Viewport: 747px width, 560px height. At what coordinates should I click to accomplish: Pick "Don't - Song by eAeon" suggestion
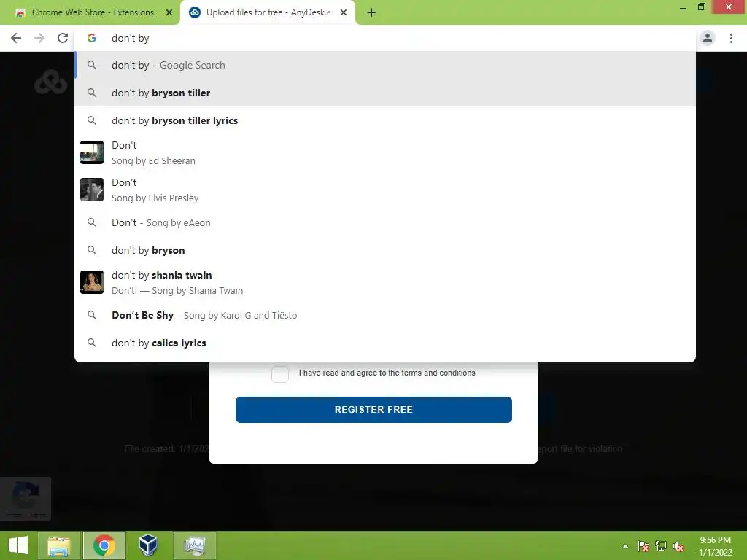tap(385, 223)
